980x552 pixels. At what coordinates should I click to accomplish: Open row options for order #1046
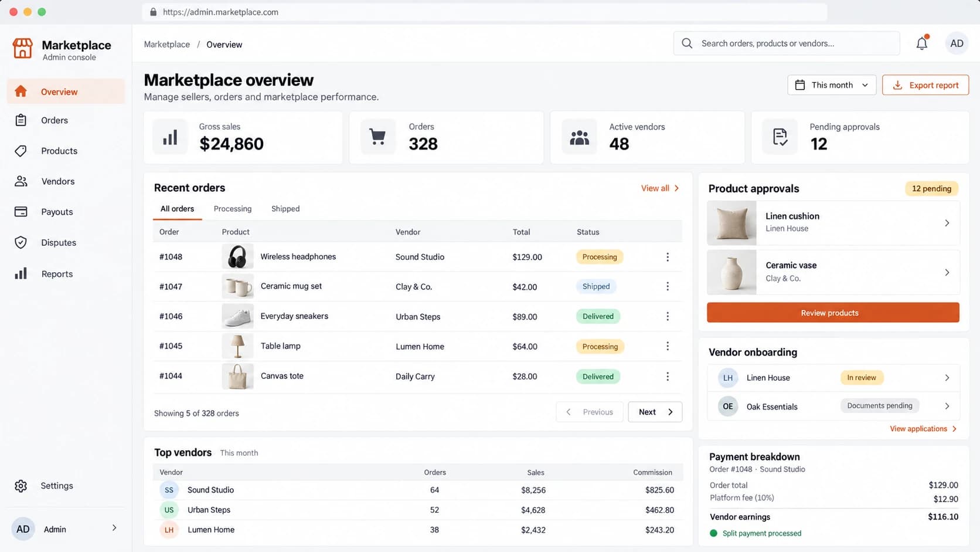tap(668, 316)
